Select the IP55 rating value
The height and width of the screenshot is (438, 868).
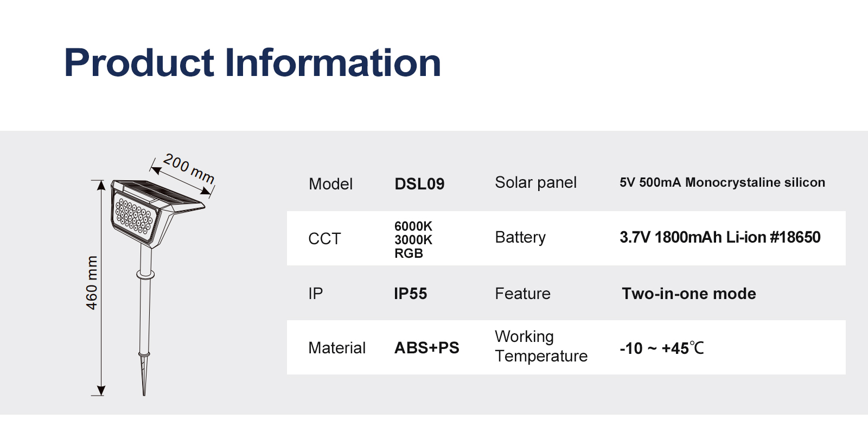pos(410,294)
